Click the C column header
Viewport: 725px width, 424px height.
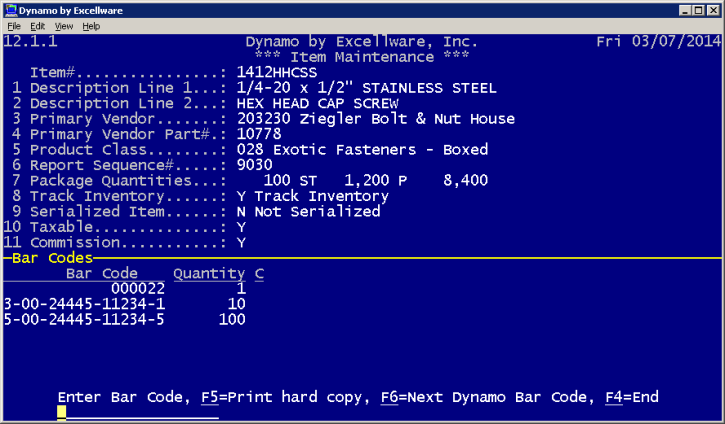(259, 273)
